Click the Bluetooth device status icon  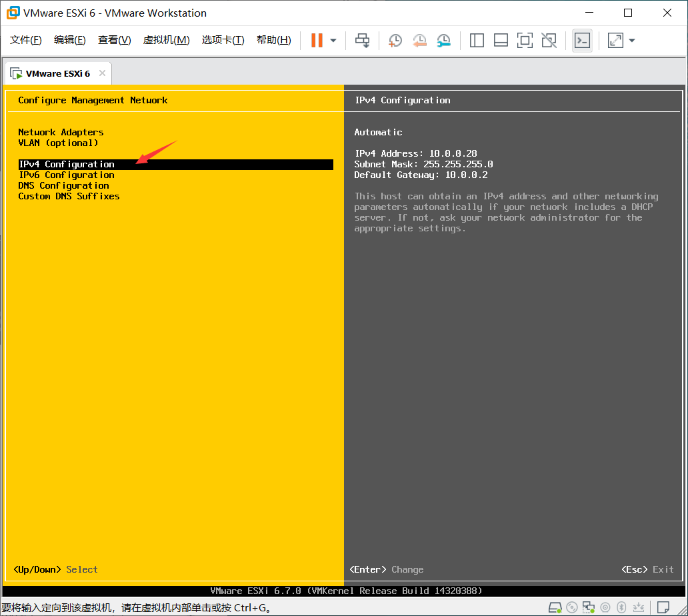click(x=621, y=607)
